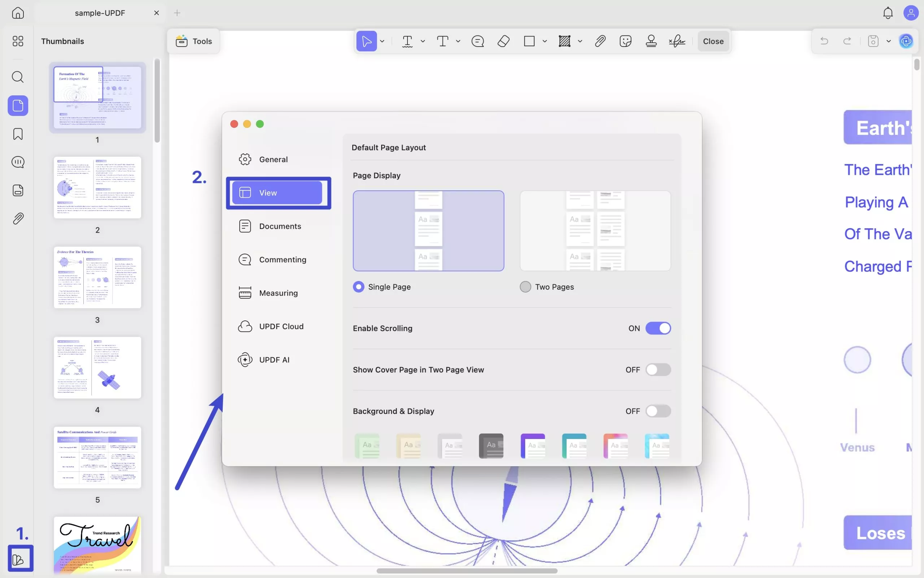Turn off the Enable Scrolling toggle
This screenshot has height=578, width=924.
(658, 328)
